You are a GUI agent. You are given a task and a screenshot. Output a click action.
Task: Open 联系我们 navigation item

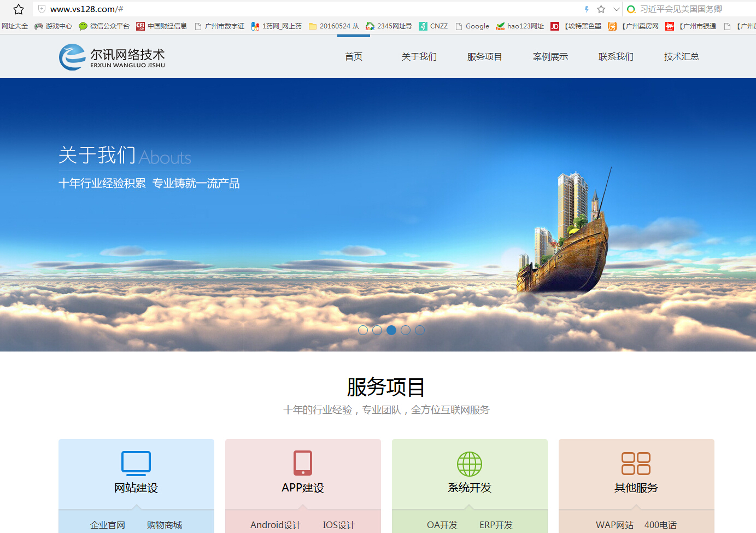(x=616, y=56)
